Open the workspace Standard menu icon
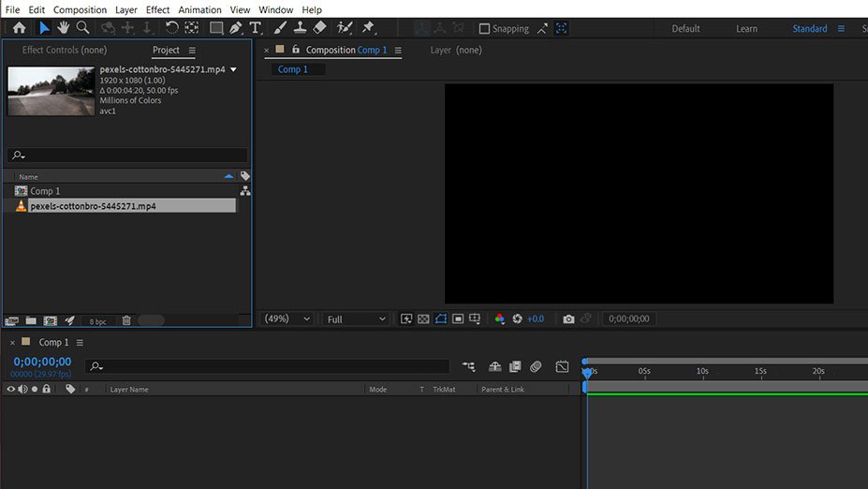 (841, 29)
